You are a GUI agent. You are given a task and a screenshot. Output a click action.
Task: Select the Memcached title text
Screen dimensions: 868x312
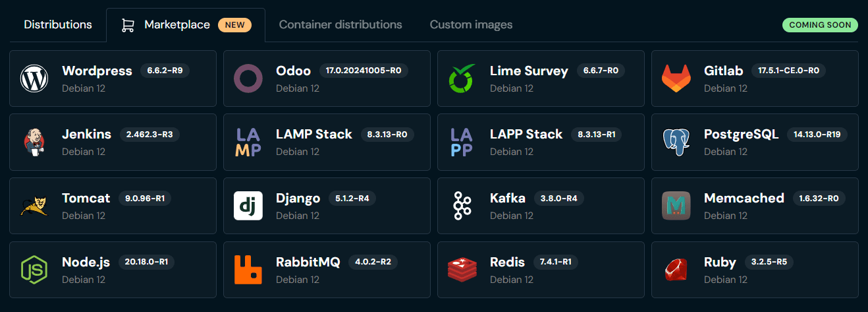[x=744, y=198]
